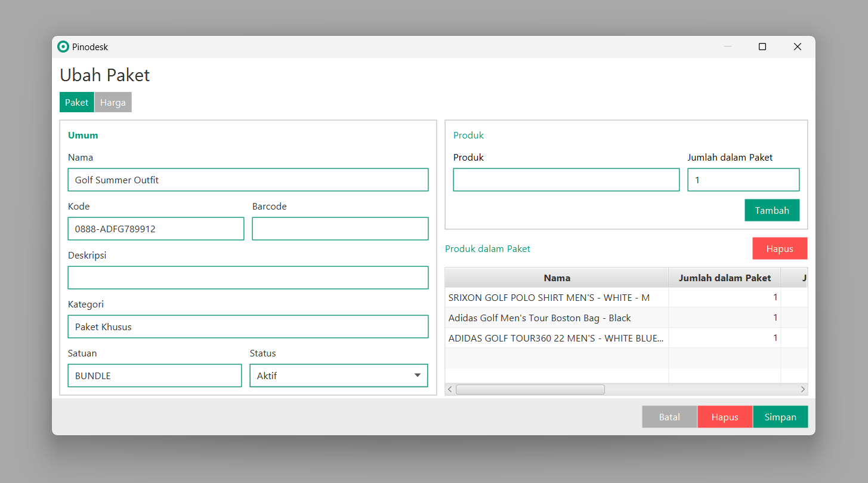Switch to the Harga tab
This screenshot has width=868, height=483.
[113, 102]
